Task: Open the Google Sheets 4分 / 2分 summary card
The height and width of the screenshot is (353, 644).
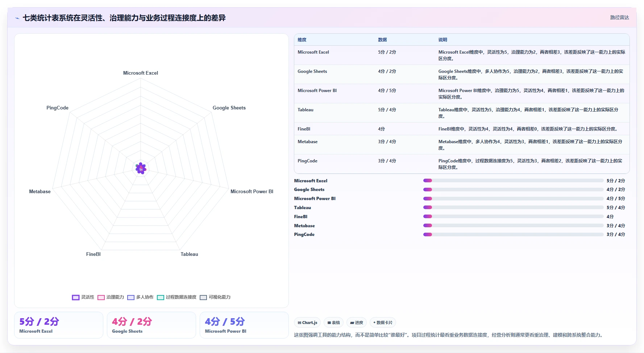Action: [151, 325]
